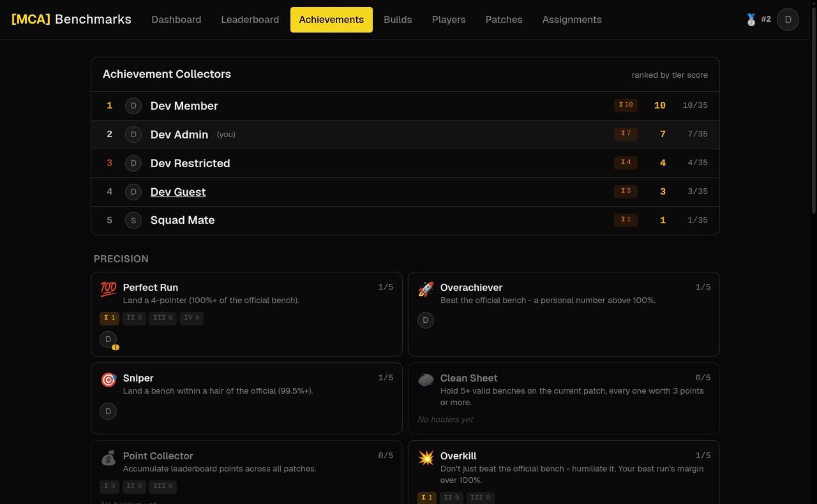Click the Point Collector achievement title

158,456
